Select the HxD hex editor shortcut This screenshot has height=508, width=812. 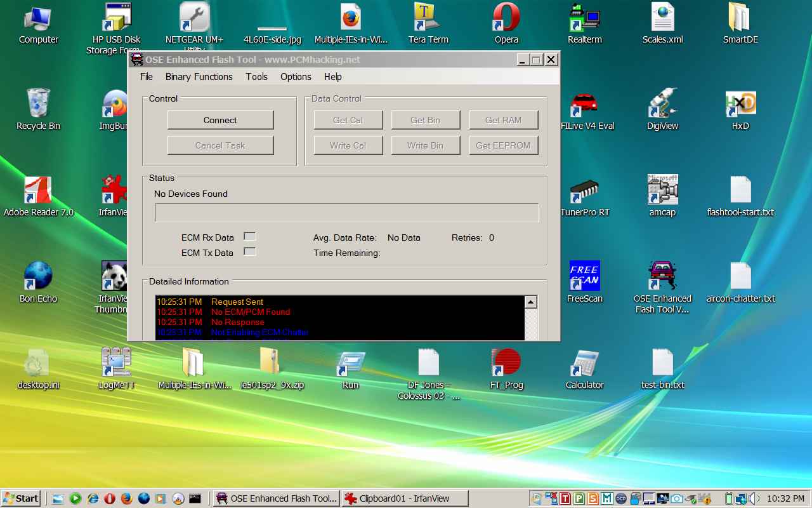[740, 111]
